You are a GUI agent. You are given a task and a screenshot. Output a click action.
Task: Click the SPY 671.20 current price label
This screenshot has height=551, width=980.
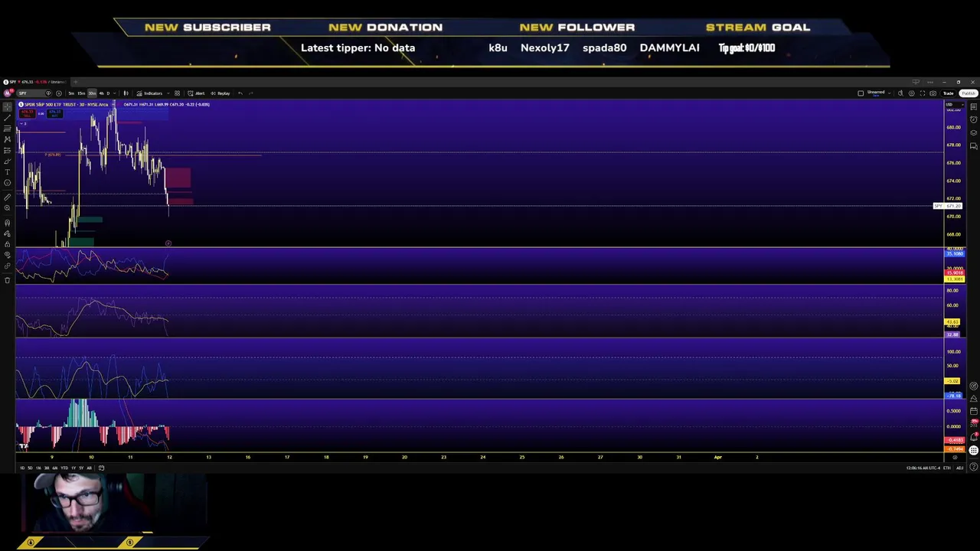pos(948,206)
